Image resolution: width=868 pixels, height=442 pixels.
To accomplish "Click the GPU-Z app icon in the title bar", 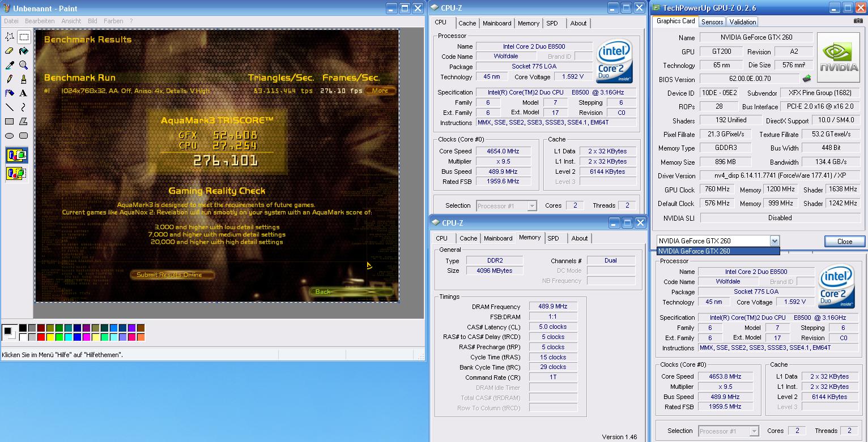I will (x=656, y=8).
